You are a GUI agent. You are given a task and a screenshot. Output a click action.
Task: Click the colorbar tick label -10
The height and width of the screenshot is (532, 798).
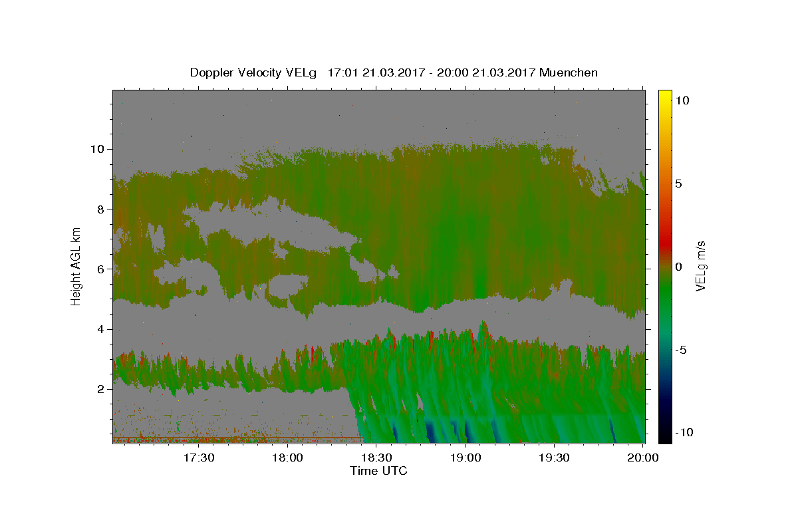[x=685, y=433]
